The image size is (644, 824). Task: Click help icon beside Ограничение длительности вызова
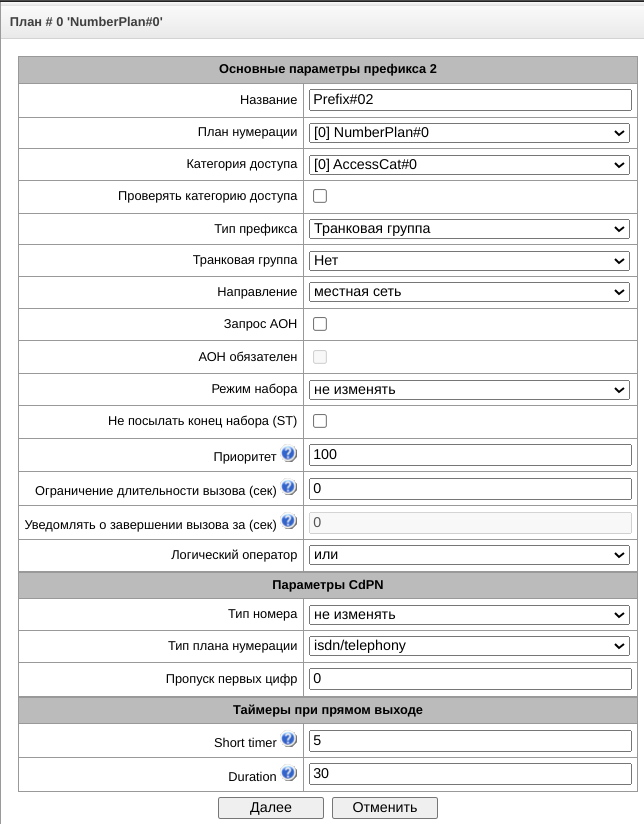289,488
